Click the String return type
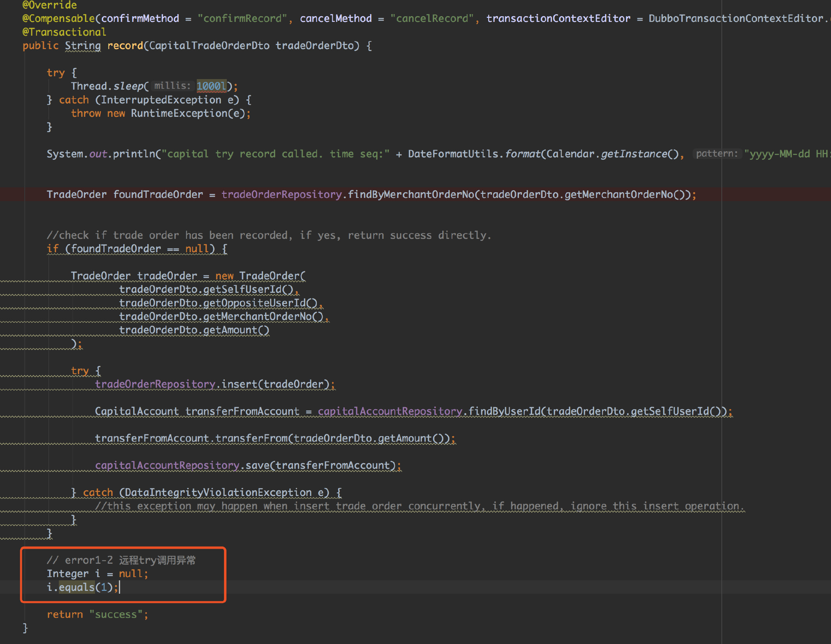 83,46
